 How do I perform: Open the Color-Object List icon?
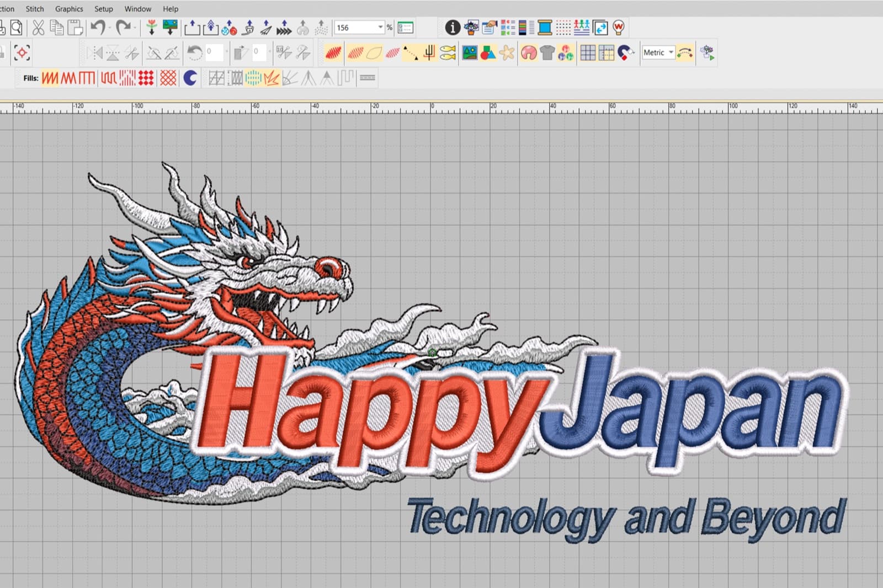[x=508, y=28]
